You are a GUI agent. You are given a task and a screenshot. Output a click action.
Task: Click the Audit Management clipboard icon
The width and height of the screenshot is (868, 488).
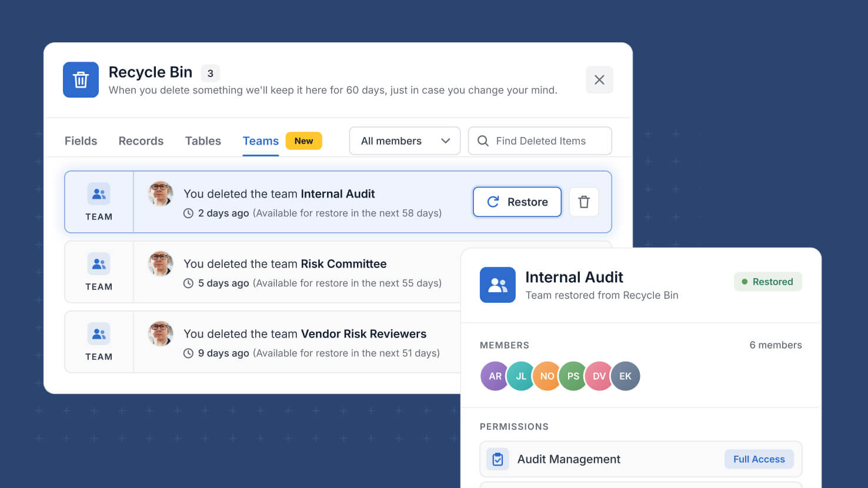[498, 459]
